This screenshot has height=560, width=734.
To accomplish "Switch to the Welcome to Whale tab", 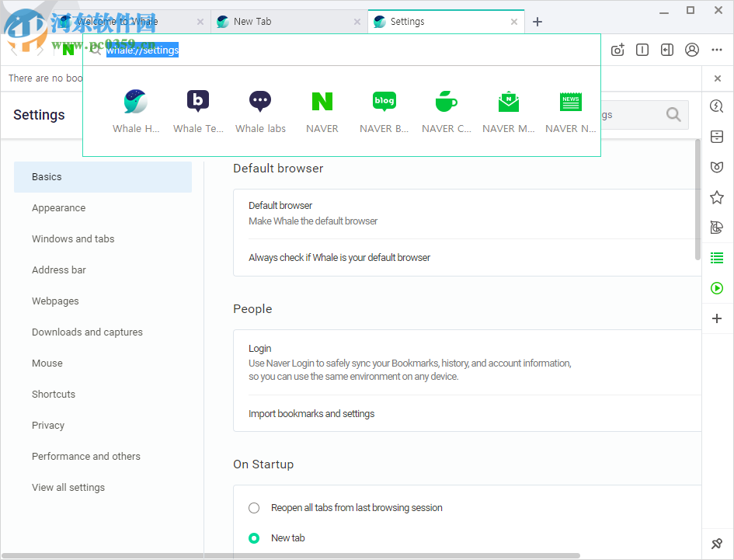I will pos(132,22).
